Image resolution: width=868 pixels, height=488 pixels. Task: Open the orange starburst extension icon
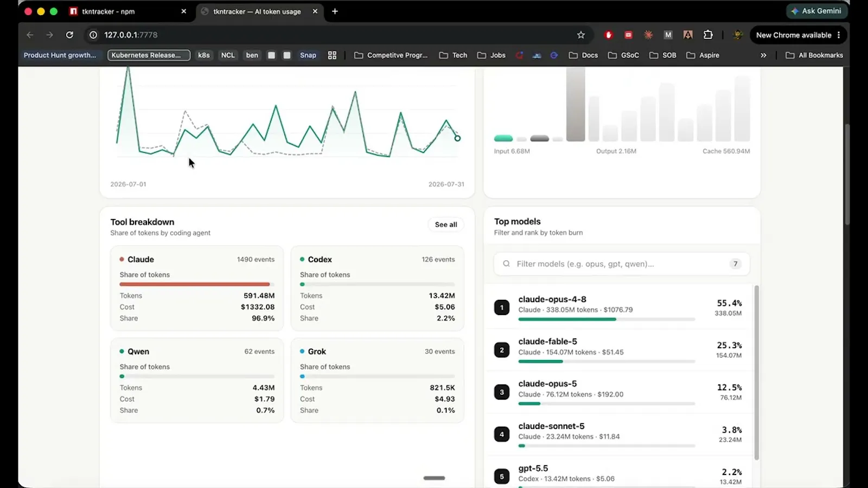(x=648, y=35)
